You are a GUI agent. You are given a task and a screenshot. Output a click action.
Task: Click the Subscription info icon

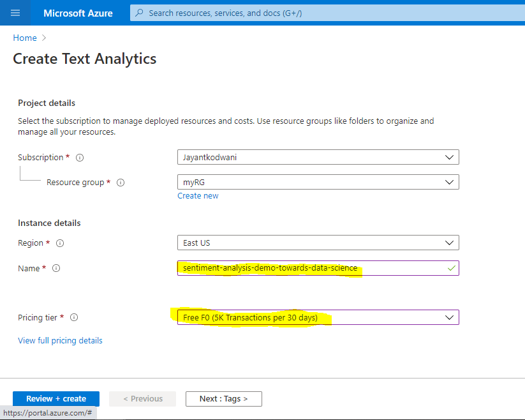(x=80, y=158)
